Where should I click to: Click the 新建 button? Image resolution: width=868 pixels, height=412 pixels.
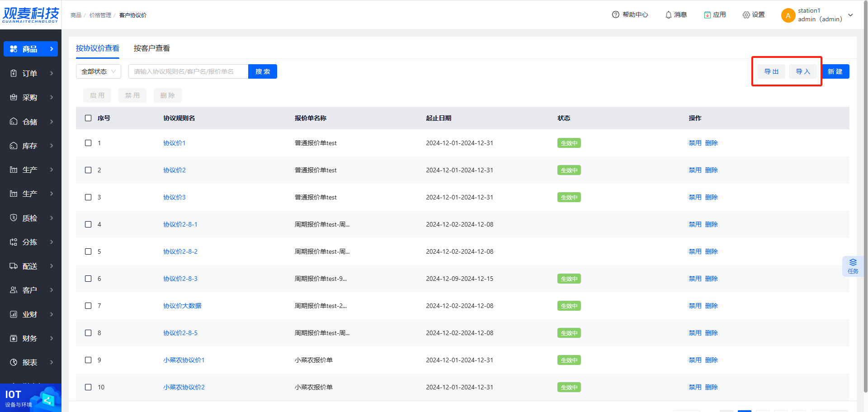[x=835, y=71]
